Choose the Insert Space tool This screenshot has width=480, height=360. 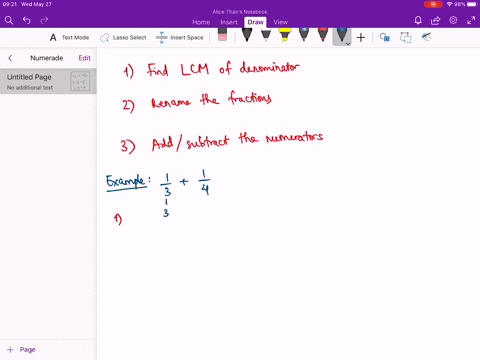pos(180,37)
